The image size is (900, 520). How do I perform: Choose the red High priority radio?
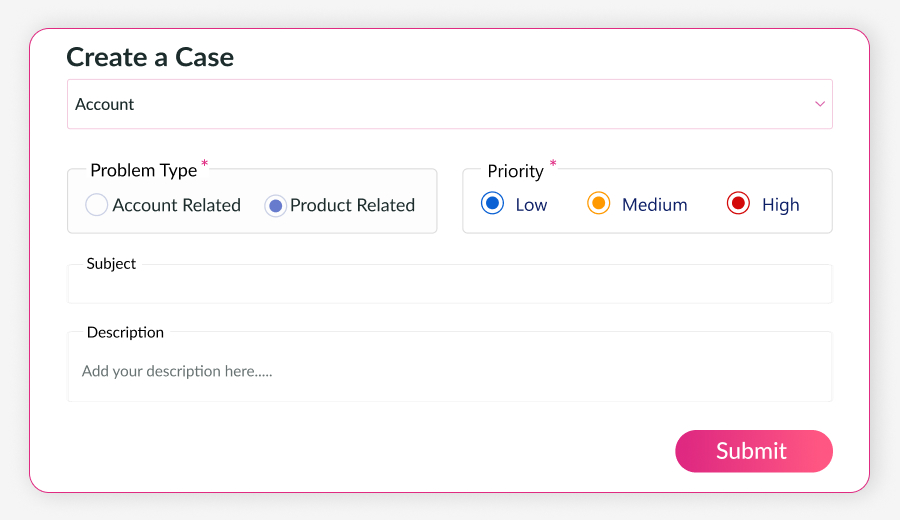coord(738,204)
